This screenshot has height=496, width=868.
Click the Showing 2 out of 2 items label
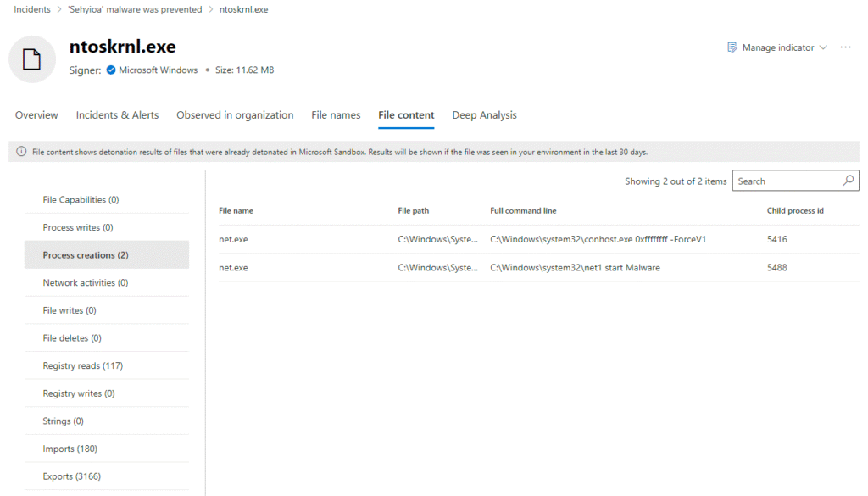(x=676, y=181)
